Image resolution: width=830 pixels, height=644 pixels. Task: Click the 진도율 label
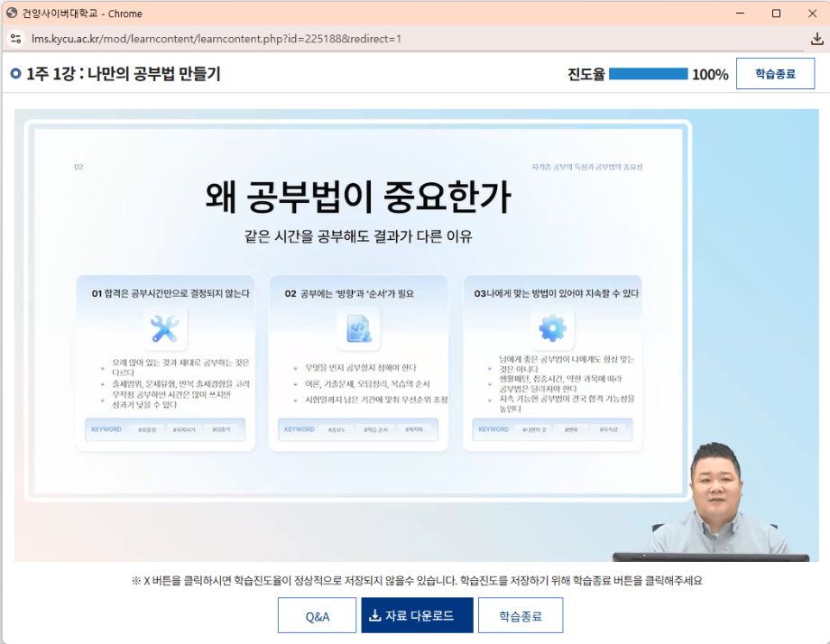(x=586, y=74)
